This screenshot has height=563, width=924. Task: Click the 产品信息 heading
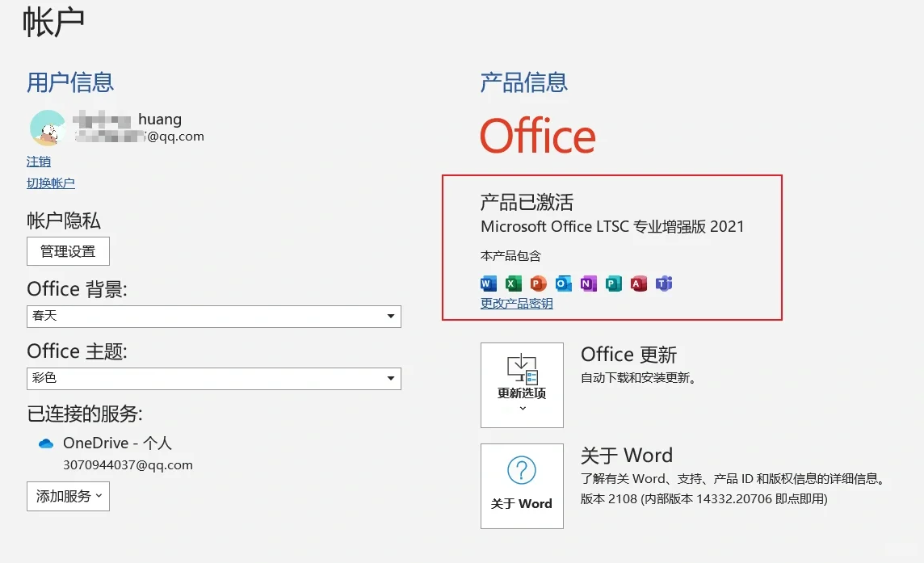pyautogui.click(x=524, y=82)
